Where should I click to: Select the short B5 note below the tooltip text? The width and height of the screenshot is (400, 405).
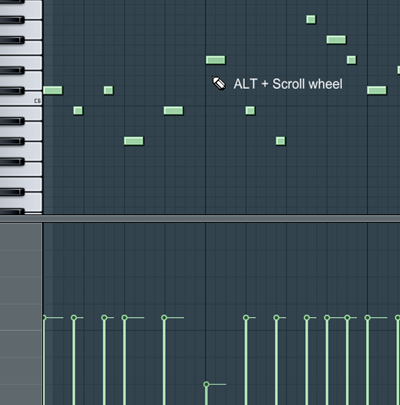pyautogui.click(x=250, y=111)
